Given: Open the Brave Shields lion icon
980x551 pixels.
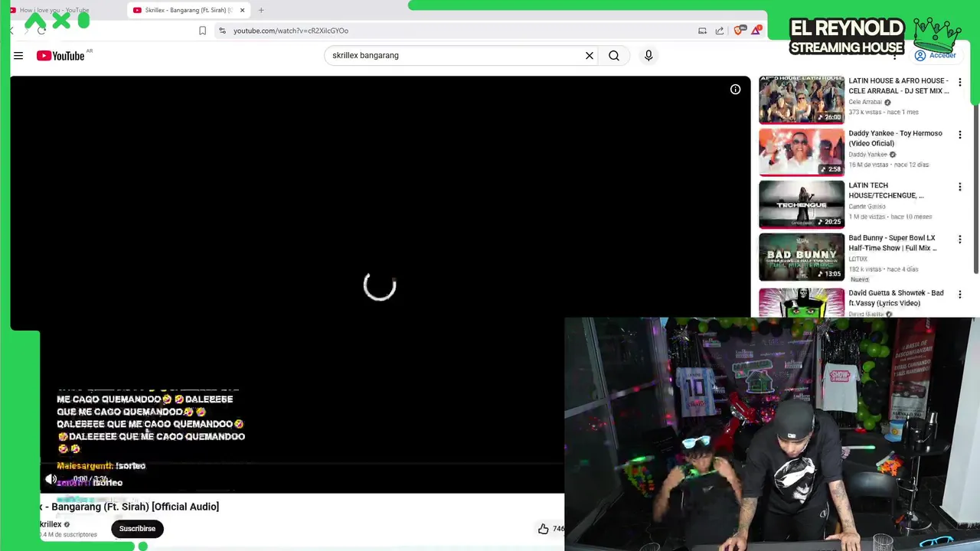Looking at the screenshot, I should coord(739,31).
